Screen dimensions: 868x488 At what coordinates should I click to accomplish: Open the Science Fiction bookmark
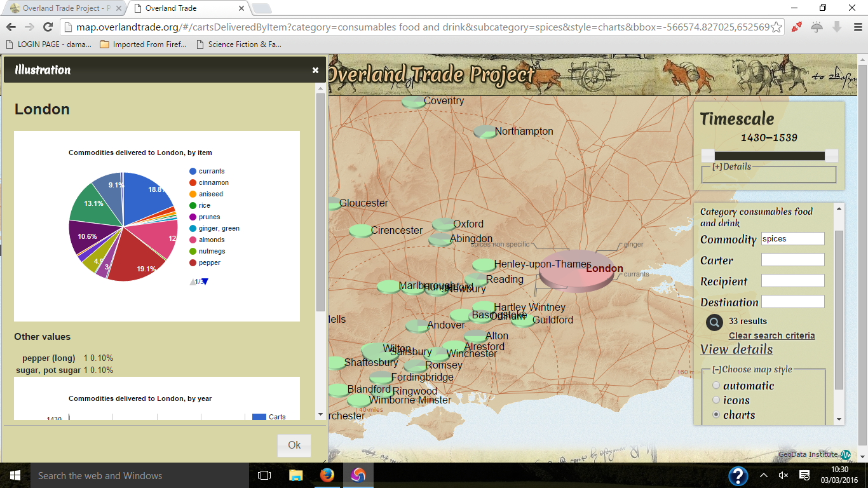pyautogui.click(x=239, y=44)
